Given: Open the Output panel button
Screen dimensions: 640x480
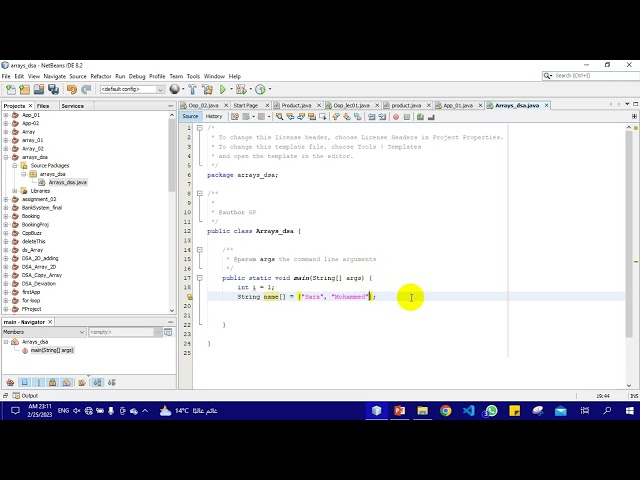Looking at the screenshot, I should point(26,395).
